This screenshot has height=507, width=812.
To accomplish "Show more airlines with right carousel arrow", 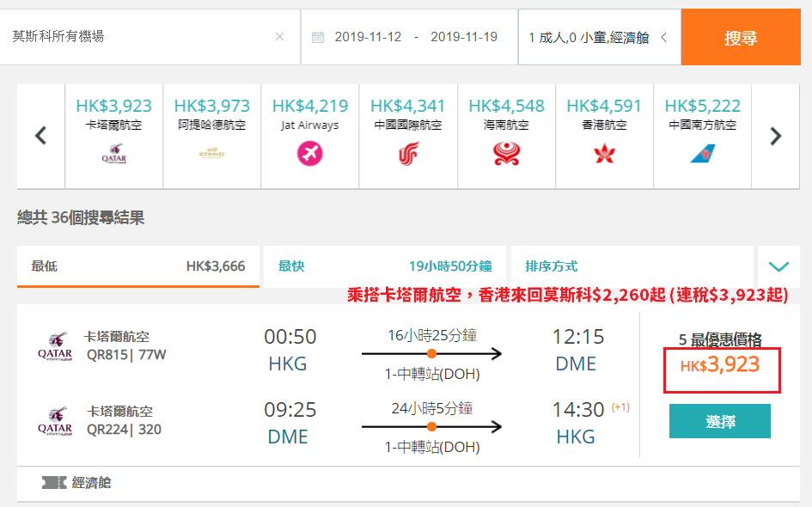I will pos(775,136).
